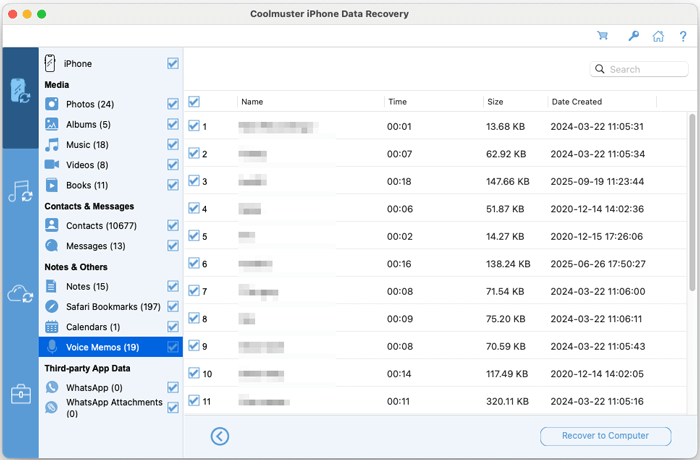Screen dimensions: 700x460
Task: Toggle the Voice Memos (19) checkbox
Action: [173, 347]
